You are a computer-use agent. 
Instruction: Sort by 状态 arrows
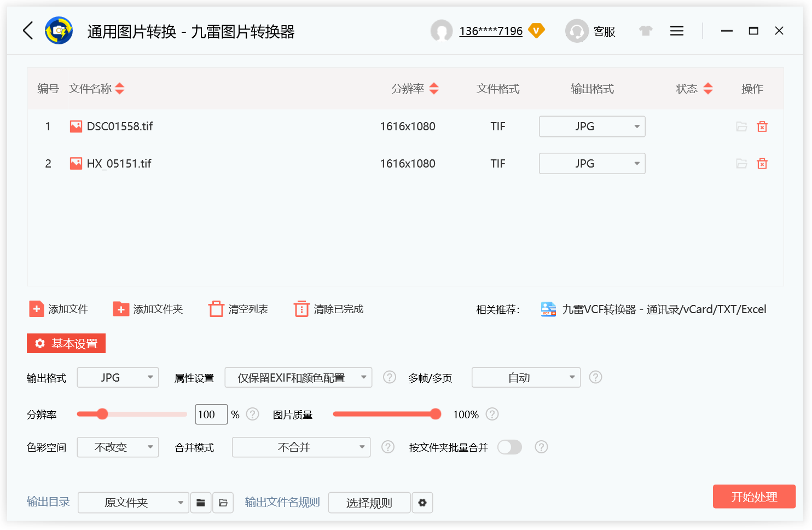click(x=708, y=88)
